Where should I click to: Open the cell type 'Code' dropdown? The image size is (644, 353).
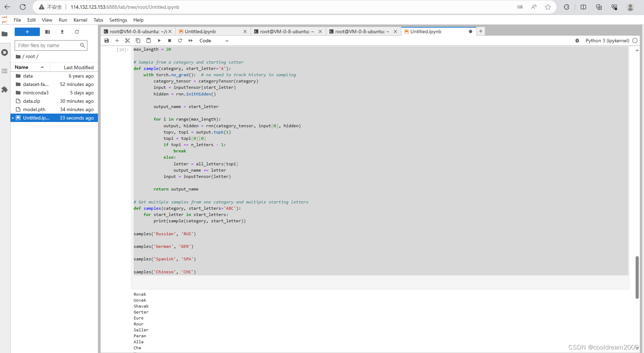tap(214, 41)
